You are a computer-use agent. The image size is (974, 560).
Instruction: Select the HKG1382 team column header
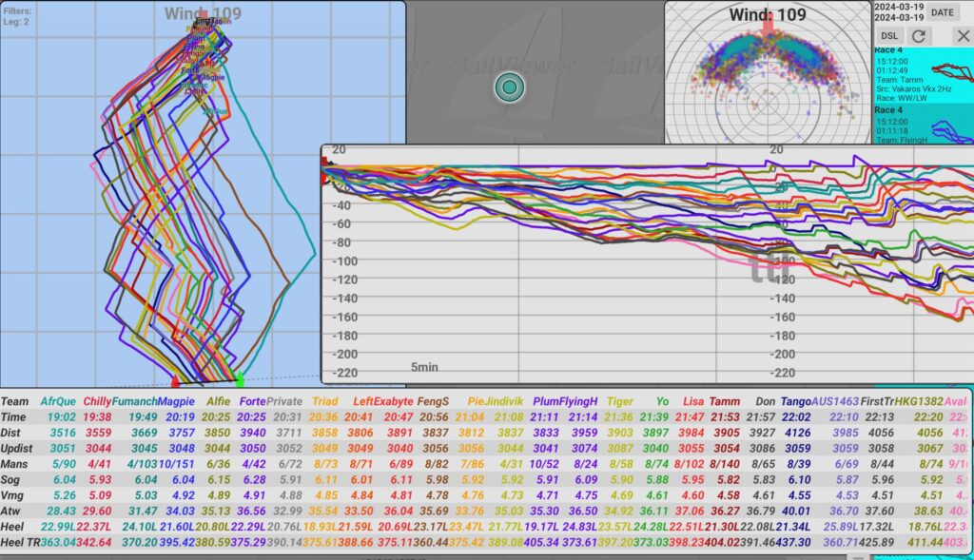tap(919, 401)
